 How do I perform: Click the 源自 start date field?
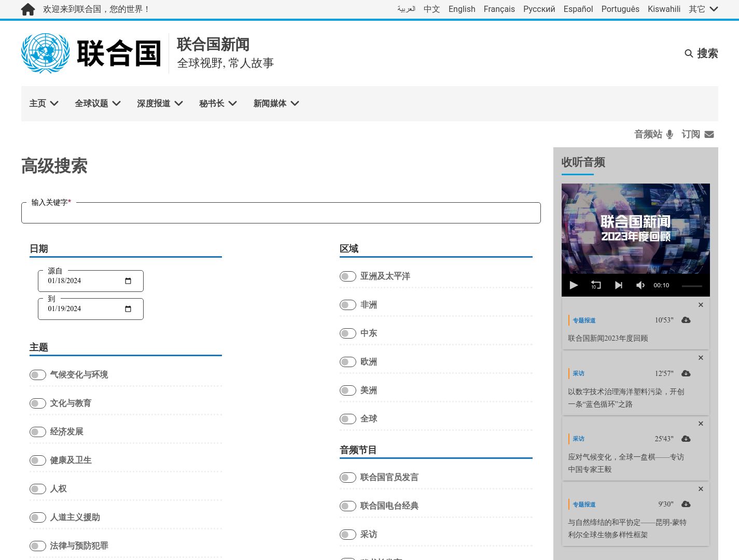click(91, 281)
